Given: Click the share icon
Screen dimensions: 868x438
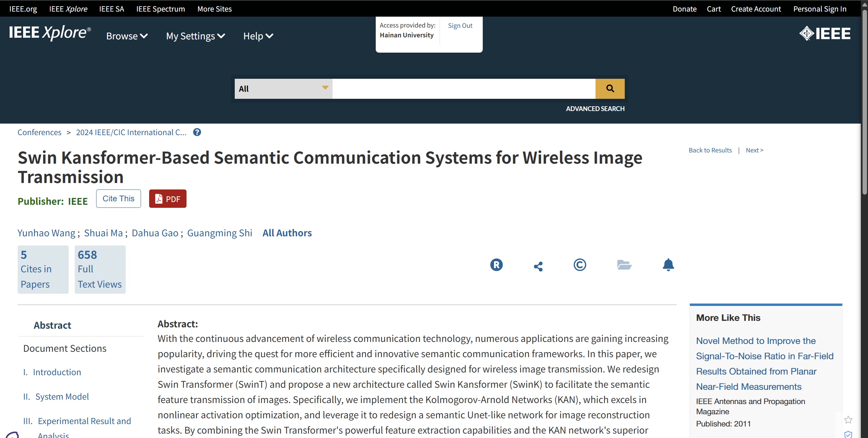Looking at the screenshot, I should click(538, 266).
